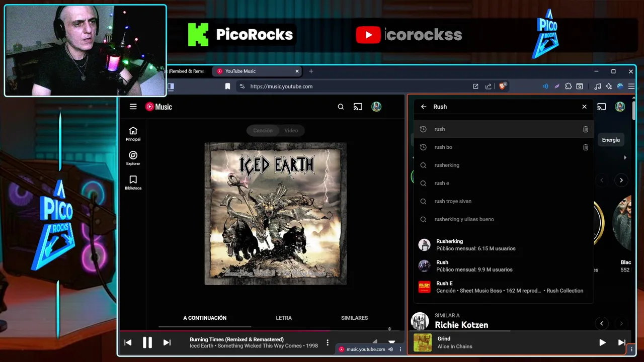Go to previous Richie Kotzen similar artists
Viewport: 644px width, 362px height.
coord(602,323)
